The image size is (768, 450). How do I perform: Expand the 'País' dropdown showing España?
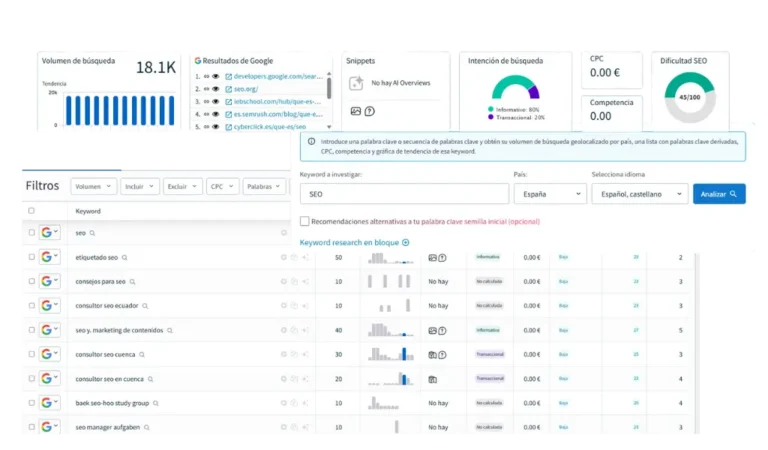(549, 194)
